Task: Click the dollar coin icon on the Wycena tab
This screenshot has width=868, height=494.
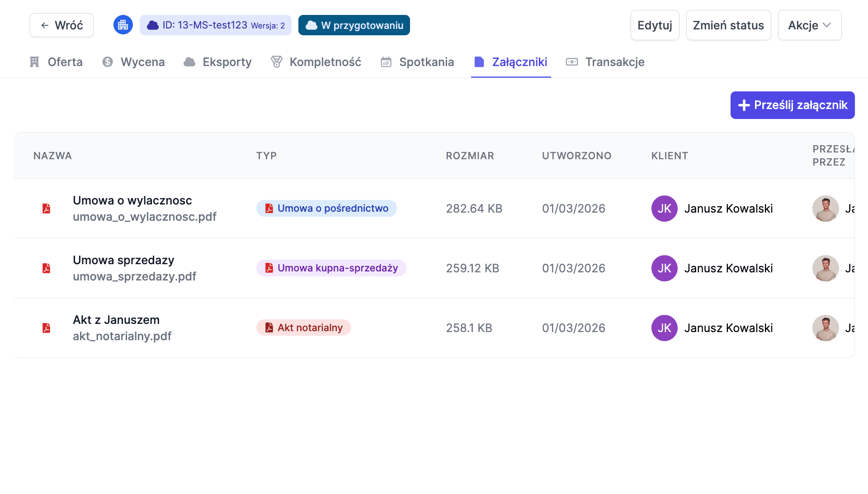Action: tap(108, 62)
